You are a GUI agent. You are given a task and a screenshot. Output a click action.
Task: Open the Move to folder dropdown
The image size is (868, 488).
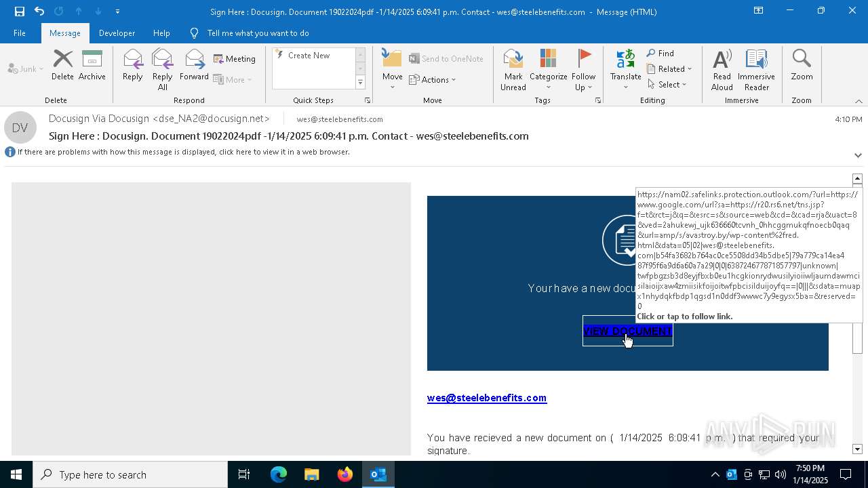point(392,69)
